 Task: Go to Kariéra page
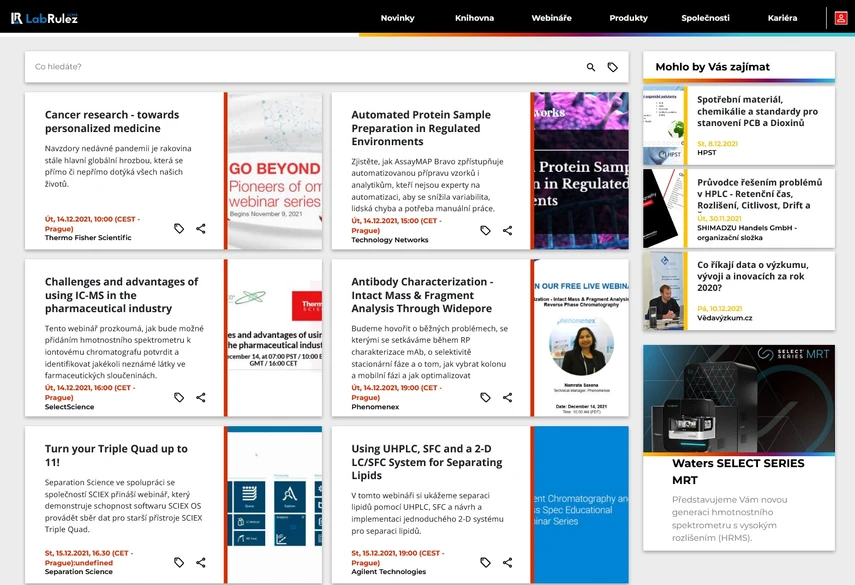782,18
